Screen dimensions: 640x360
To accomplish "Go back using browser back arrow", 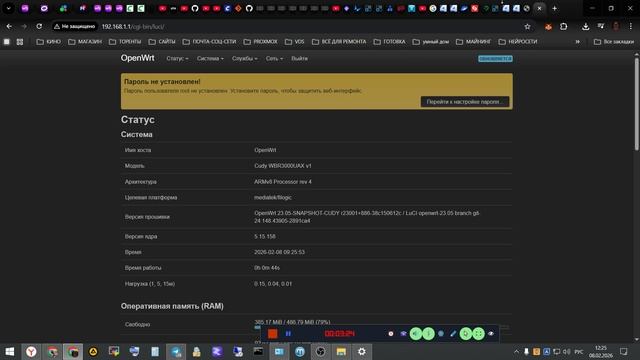I will (9, 27).
